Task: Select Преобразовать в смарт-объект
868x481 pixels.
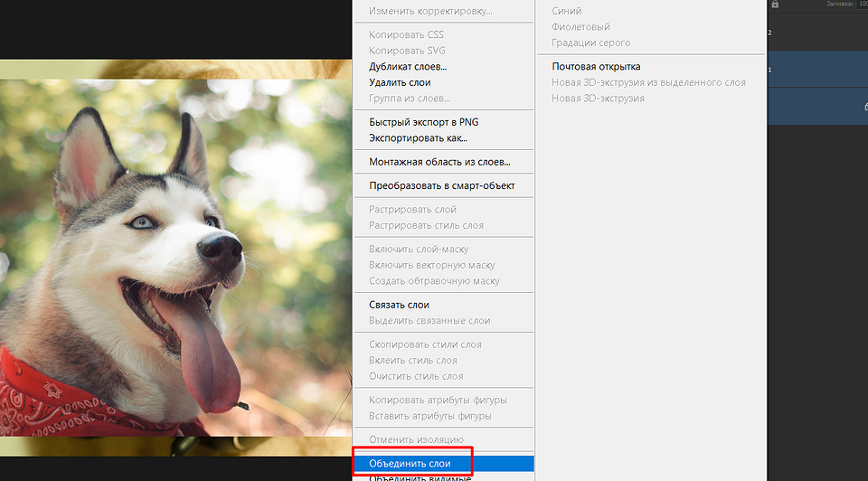Action: pos(441,185)
